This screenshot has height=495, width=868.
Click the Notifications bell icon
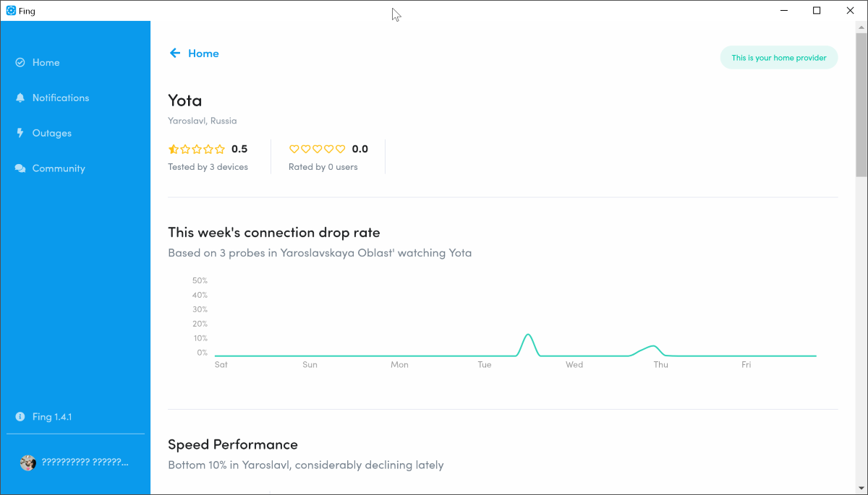[20, 98]
